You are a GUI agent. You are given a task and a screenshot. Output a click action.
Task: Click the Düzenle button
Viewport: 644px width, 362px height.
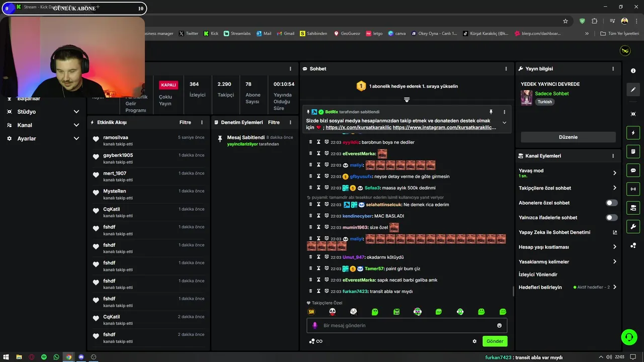click(x=568, y=137)
